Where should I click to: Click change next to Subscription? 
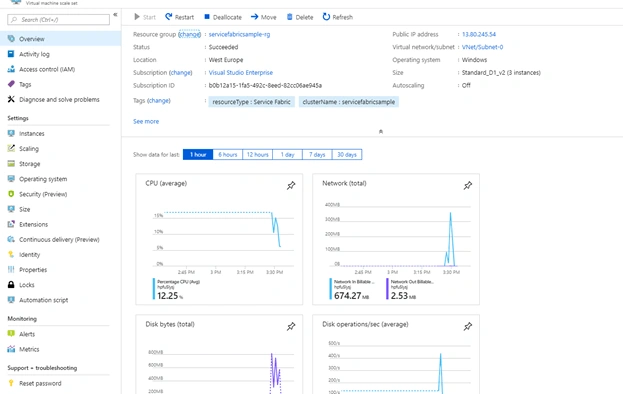pos(180,72)
